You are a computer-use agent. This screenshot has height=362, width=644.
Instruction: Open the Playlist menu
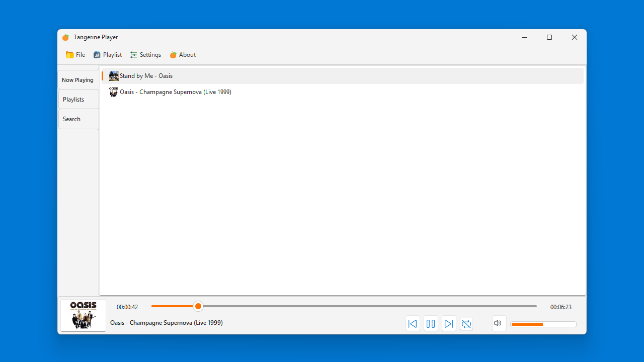[108, 55]
